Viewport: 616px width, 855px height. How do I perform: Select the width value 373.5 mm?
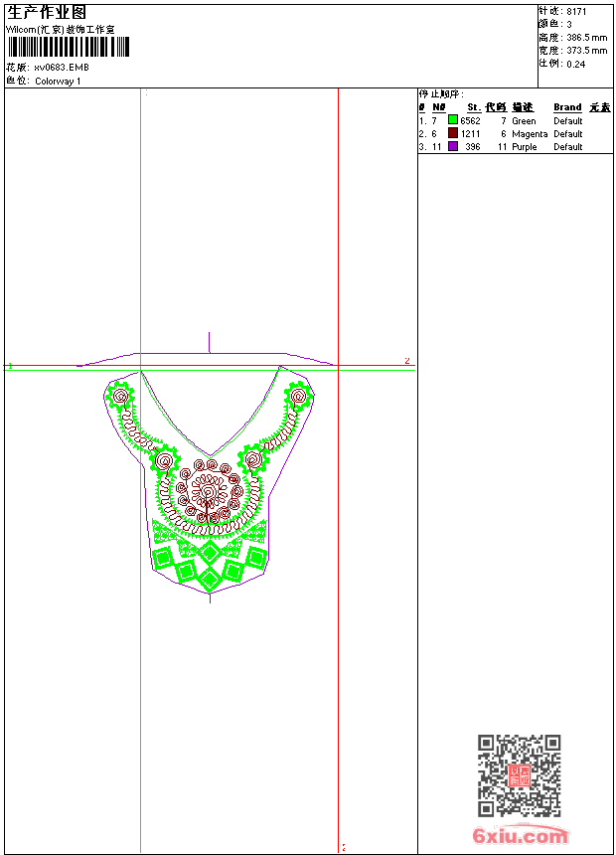click(586, 51)
